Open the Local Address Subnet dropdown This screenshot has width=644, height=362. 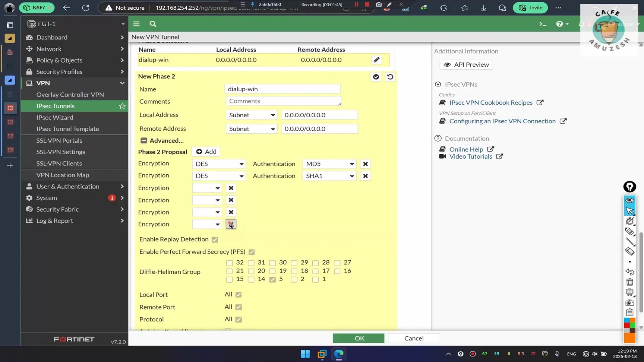[x=252, y=115]
